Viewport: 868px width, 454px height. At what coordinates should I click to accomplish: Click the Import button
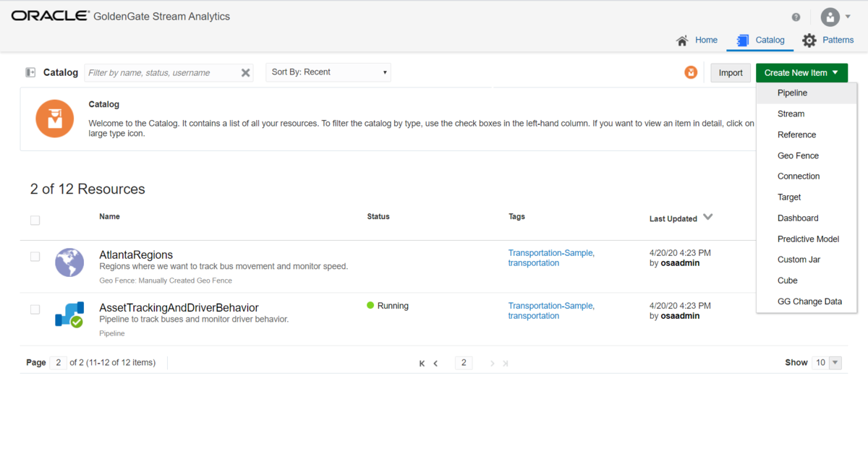click(x=731, y=72)
